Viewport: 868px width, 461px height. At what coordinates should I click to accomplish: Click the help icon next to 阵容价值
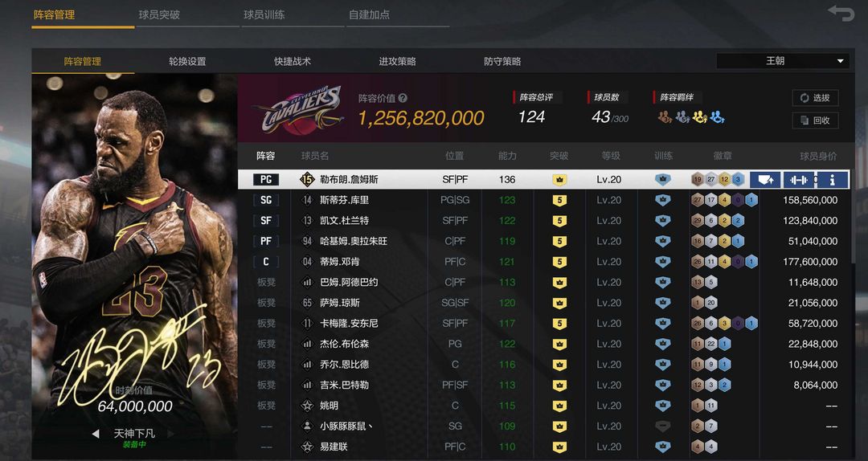coord(403,98)
